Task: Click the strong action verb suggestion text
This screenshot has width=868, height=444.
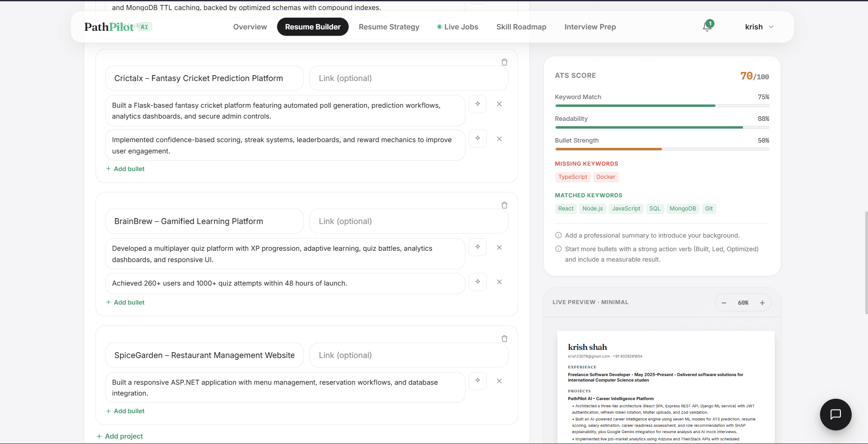Action: click(x=662, y=254)
